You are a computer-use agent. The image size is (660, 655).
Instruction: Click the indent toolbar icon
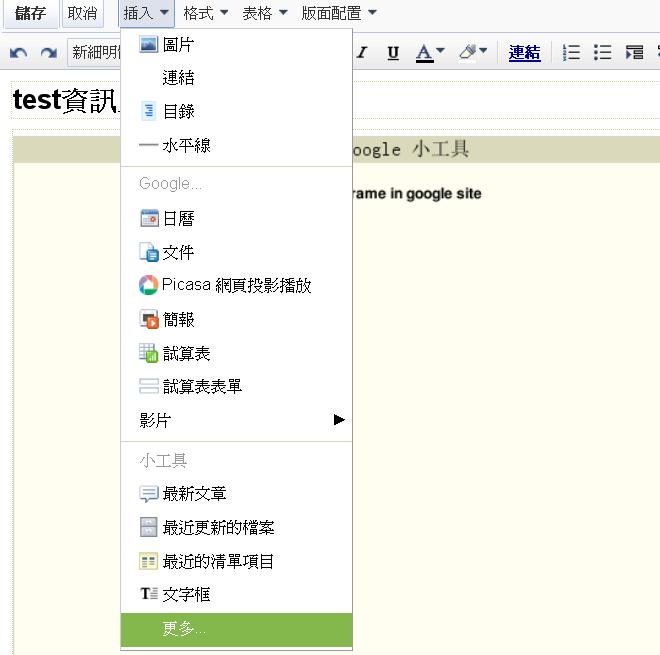[x=634, y=53]
